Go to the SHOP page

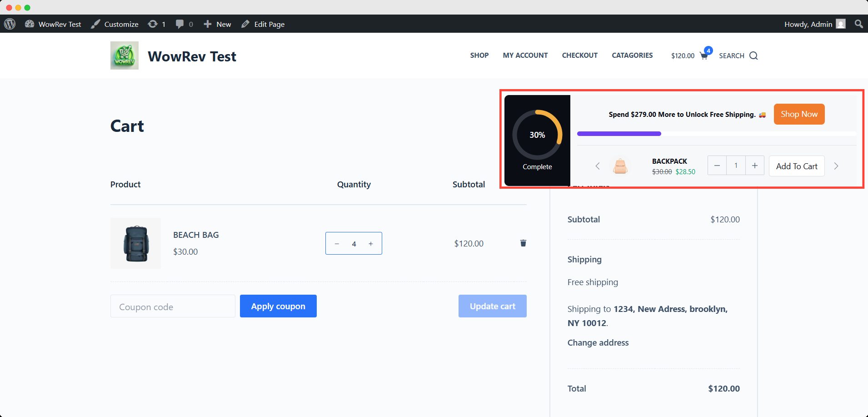tap(479, 55)
